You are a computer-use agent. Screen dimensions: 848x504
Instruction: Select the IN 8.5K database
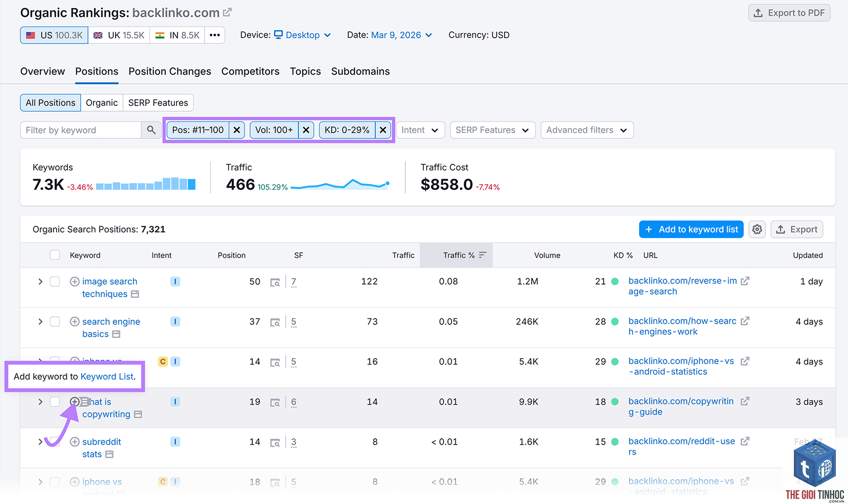(x=178, y=35)
